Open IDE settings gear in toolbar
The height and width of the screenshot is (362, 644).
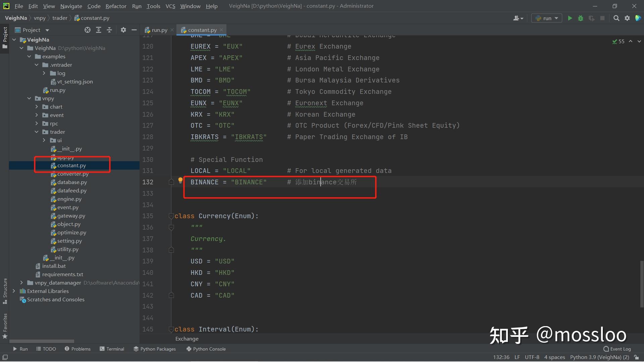tap(627, 18)
